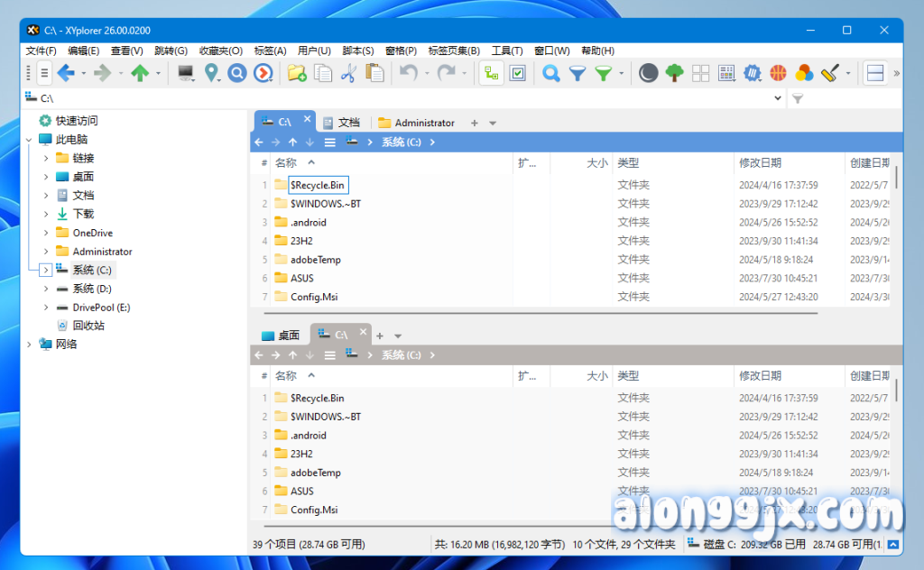924x570 pixels.
Task: Click the upper pane vertical scrollbar
Action: tap(896, 177)
